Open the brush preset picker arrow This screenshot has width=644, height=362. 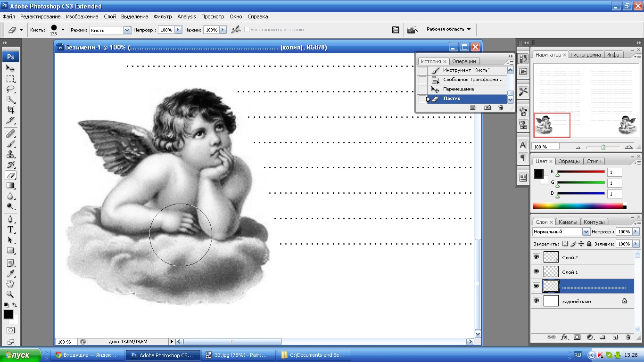click(x=63, y=30)
